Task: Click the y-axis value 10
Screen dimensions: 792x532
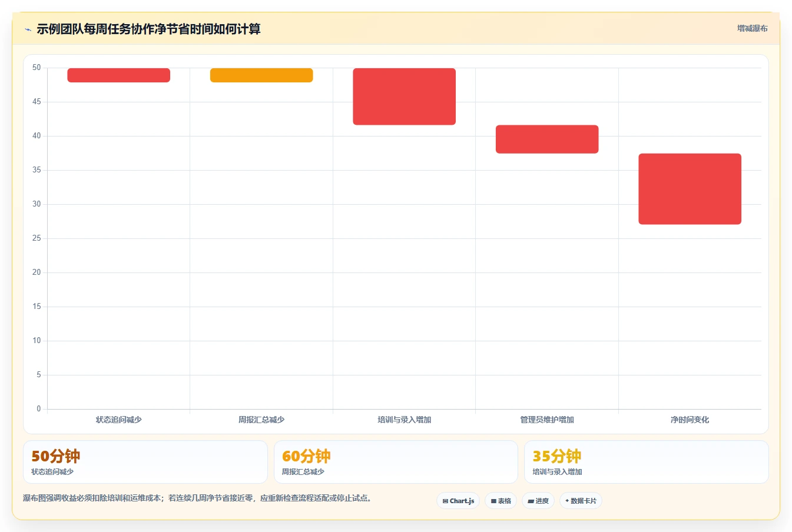Action: [x=37, y=341]
